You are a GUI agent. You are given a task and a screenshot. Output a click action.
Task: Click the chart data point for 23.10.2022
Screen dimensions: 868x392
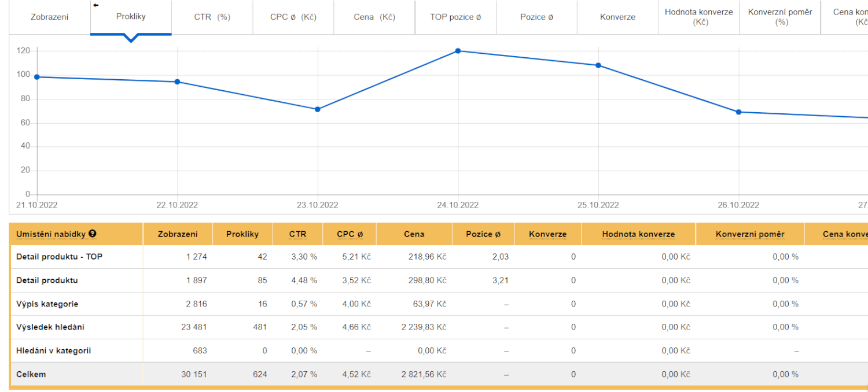point(317,109)
